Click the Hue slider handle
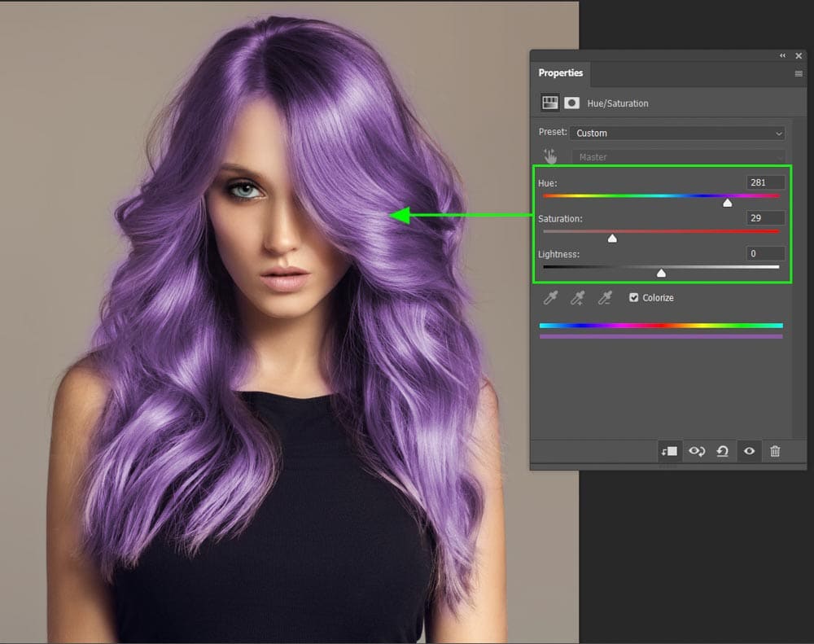 727,203
